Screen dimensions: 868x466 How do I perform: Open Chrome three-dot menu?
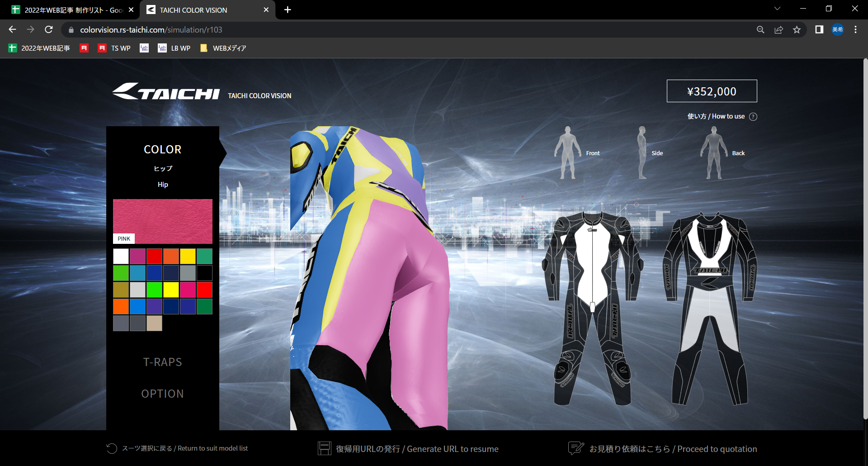pyautogui.click(x=855, y=29)
